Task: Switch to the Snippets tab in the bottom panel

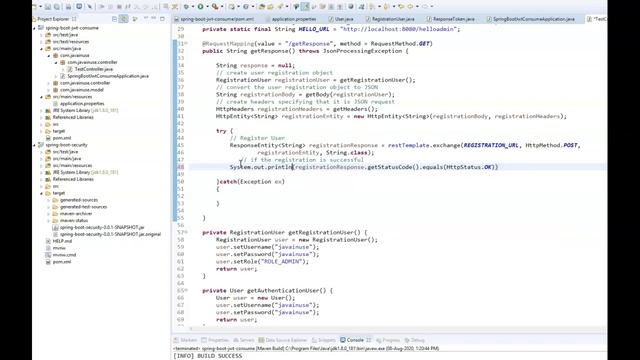Action: pos(324,340)
